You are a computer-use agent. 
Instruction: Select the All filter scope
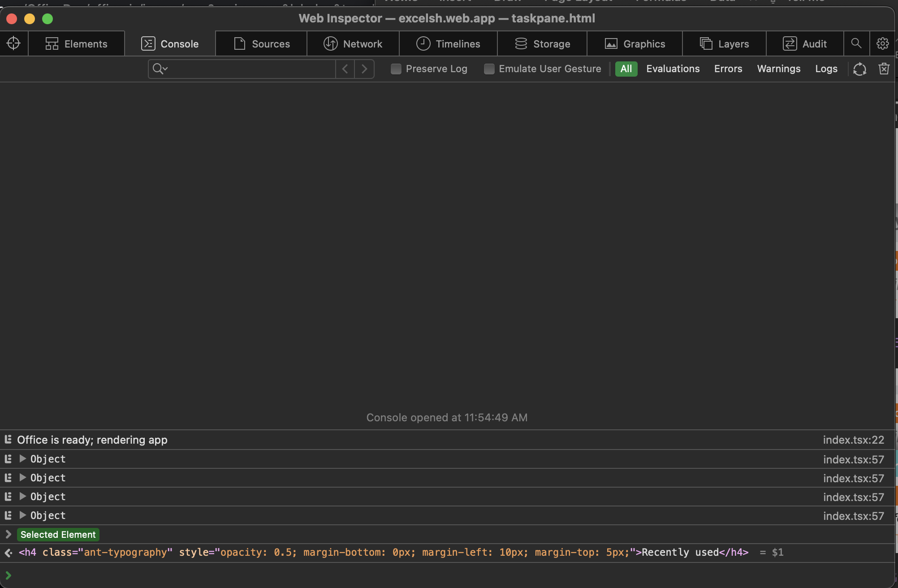pyautogui.click(x=626, y=69)
